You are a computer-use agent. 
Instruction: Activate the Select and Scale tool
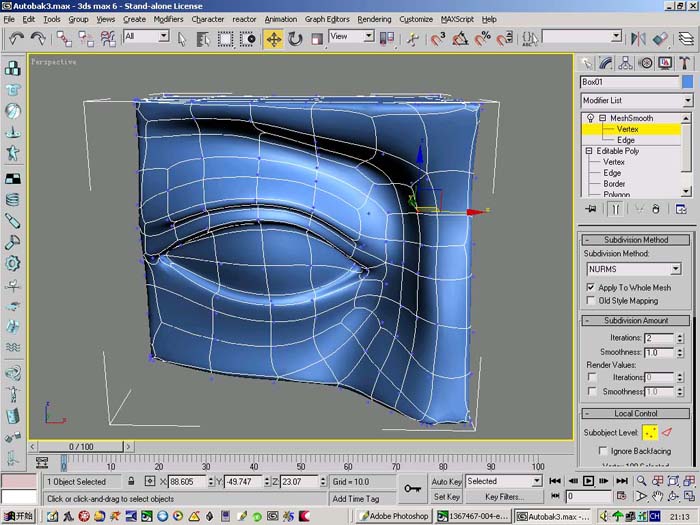coord(317,39)
